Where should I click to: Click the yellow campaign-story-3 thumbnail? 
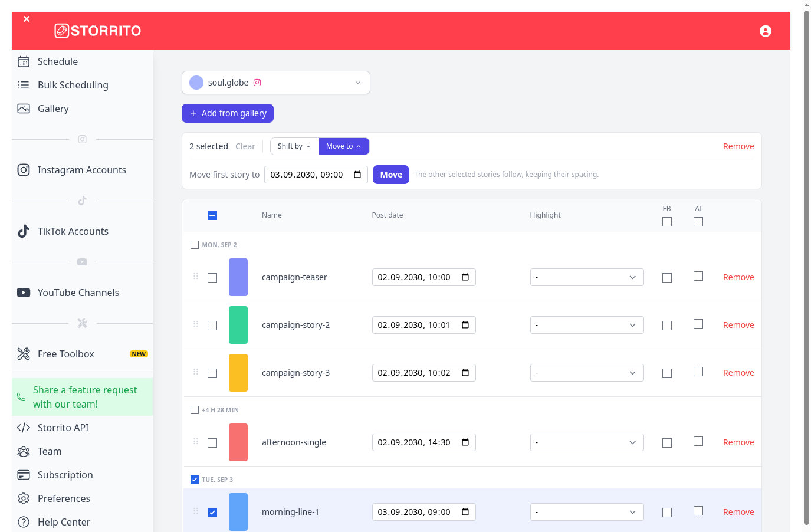pos(238,373)
